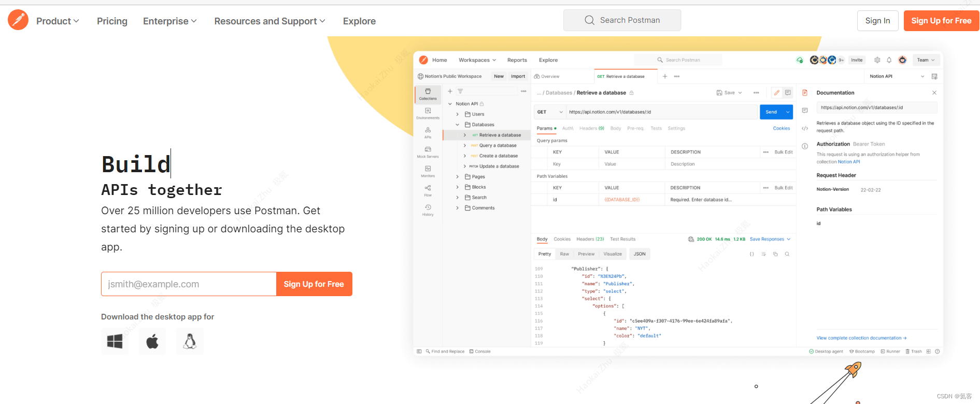Open the comments icon beside the pencil
This screenshot has height=404, width=980.
[788, 93]
